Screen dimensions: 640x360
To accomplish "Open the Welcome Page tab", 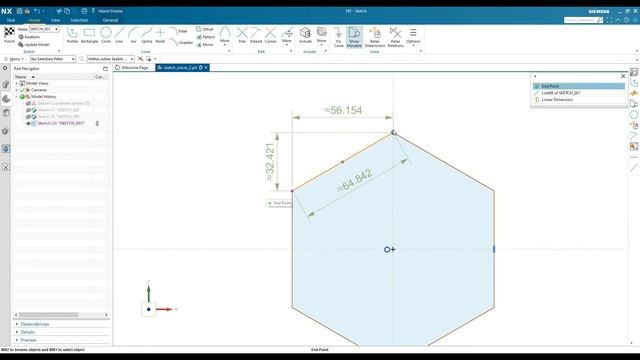I will [131, 68].
